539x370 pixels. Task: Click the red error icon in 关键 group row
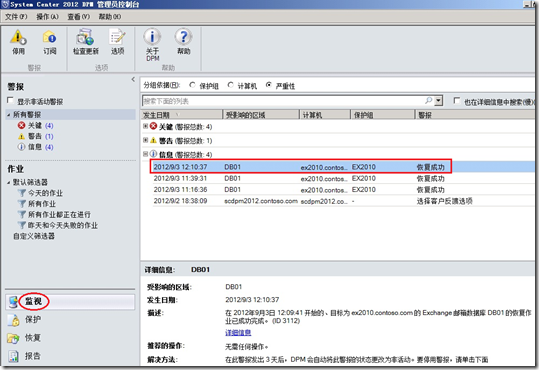(154, 127)
